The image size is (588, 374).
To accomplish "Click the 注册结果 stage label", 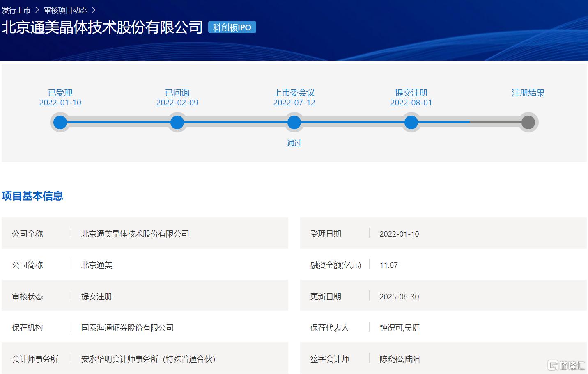I will click(528, 93).
